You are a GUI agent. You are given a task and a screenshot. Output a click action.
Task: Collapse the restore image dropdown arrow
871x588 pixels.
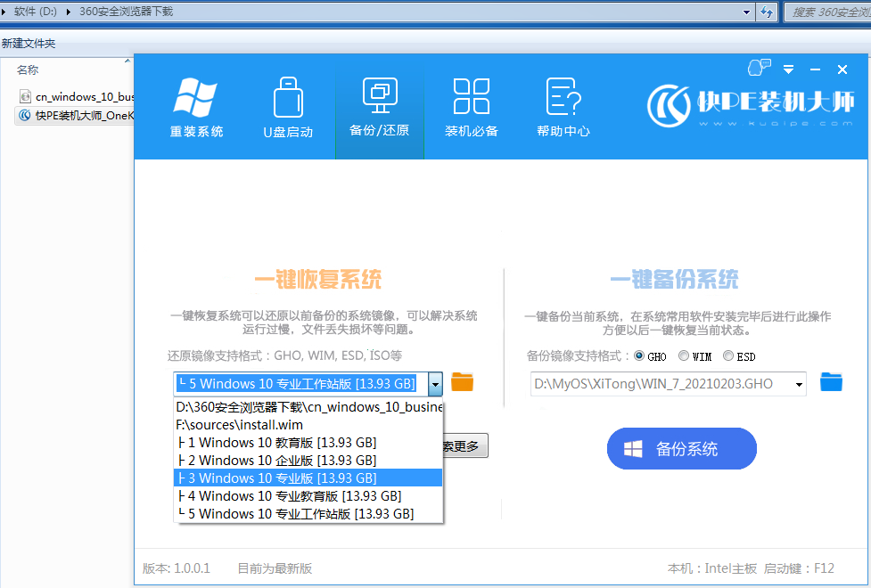tap(435, 385)
